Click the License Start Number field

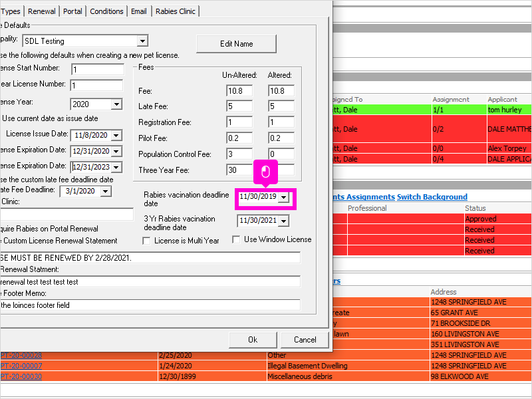click(x=98, y=70)
